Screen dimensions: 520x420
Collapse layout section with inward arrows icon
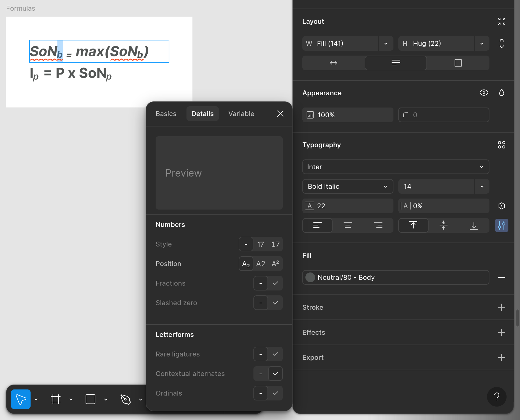click(501, 21)
